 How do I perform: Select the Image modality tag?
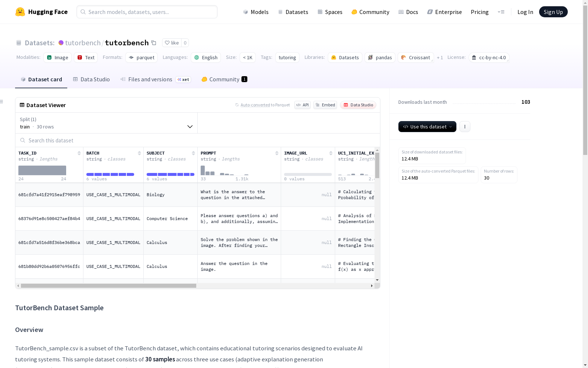(x=58, y=57)
